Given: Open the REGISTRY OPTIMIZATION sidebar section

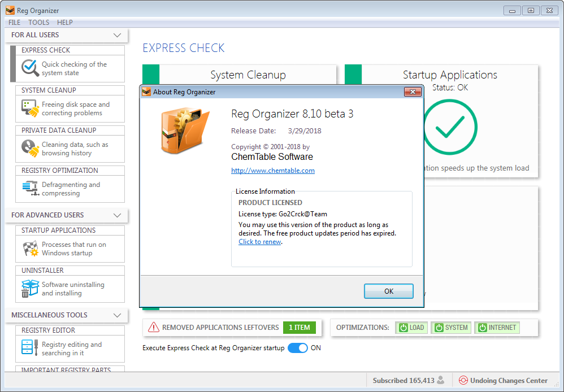Looking at the screenshot, I should pyautogui.click(x=70, y=184).
